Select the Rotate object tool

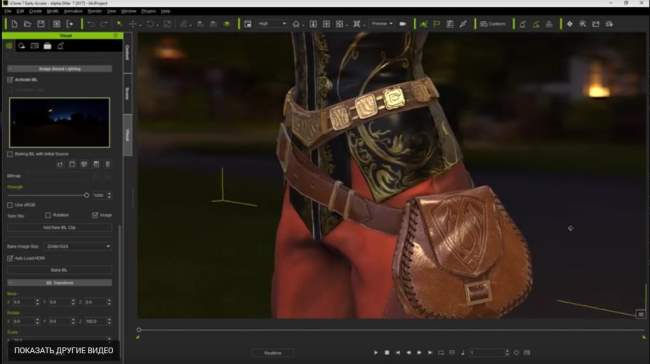click(x=150, y=24)
